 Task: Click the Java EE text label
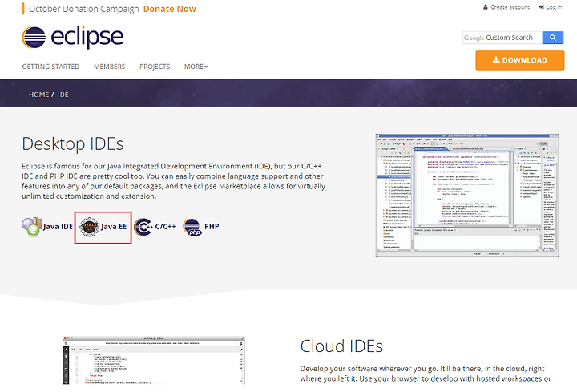tap(114, 226)
